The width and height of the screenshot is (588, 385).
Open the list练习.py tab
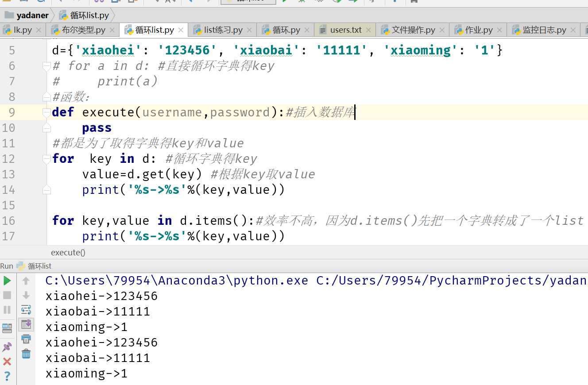point(223,30)
